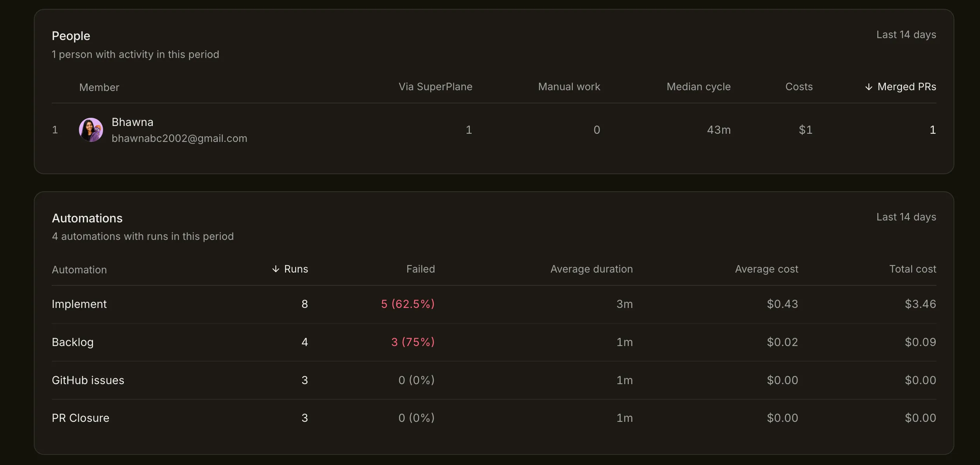Open the Backlog automation row
The width and height of the screenshot is (980, 465).
pyautogui.click(x=494, y=343)
